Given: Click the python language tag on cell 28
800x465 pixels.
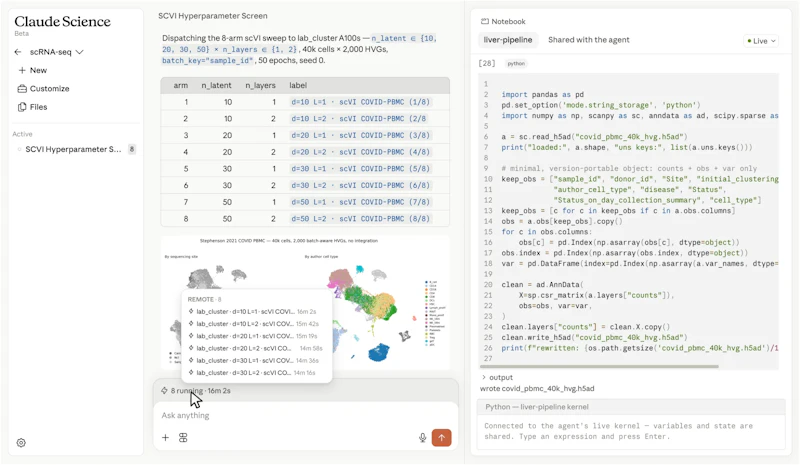Looking at the screenshot, I should coord(516,64).
